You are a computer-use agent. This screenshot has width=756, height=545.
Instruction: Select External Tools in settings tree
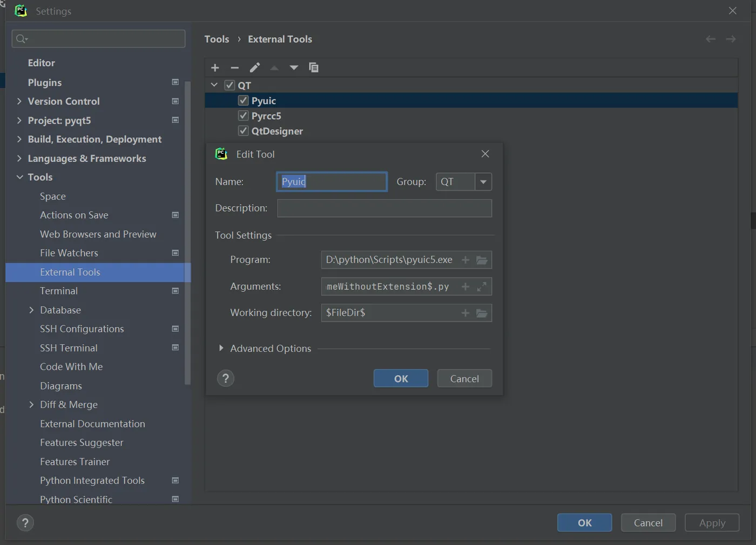(98, 272)
